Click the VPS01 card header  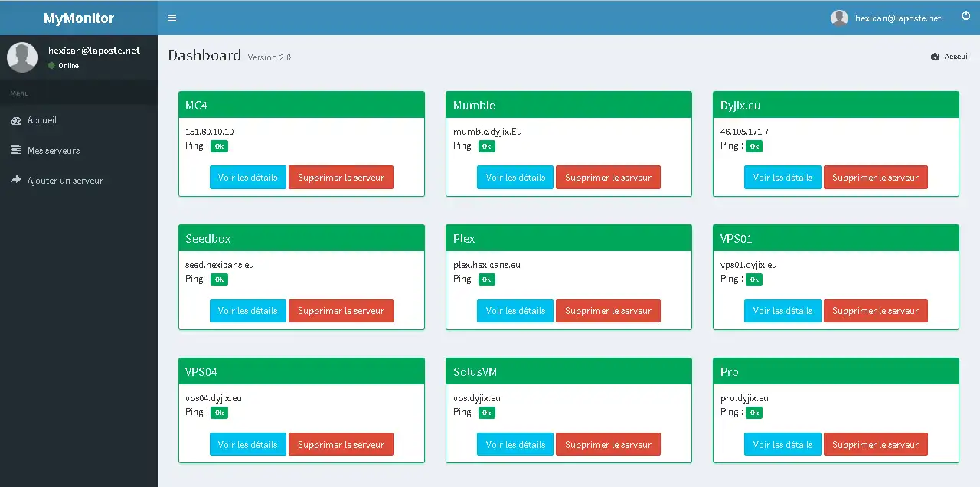[x=836, y=238]
